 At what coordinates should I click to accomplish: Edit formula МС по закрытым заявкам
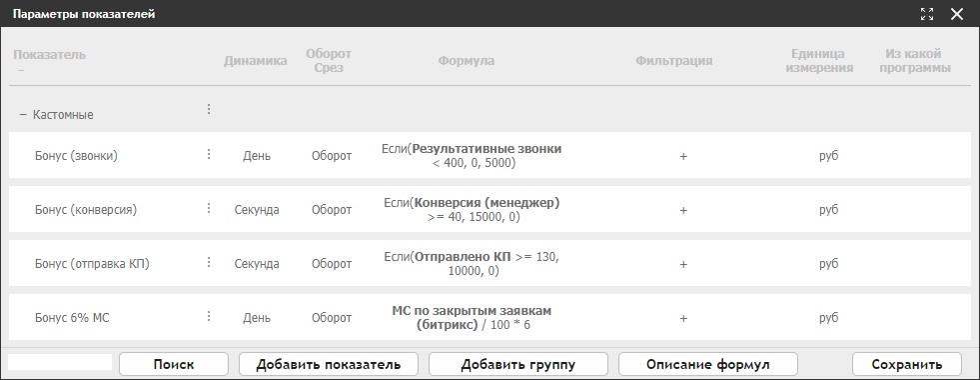click(472, 318)
